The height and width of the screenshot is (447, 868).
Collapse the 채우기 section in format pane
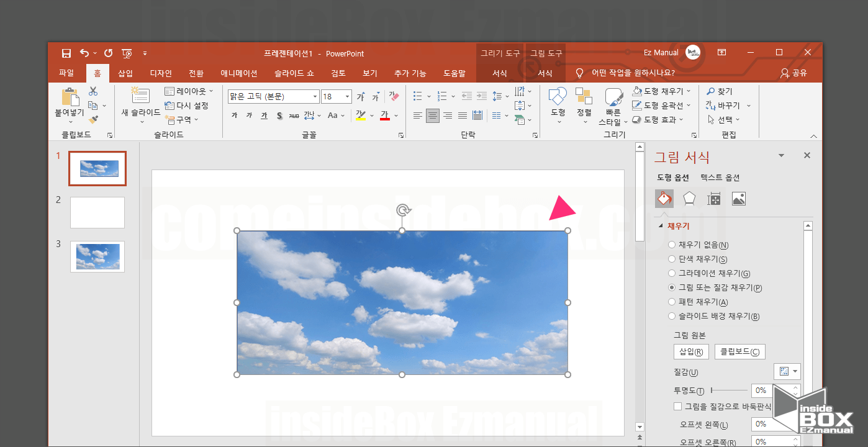point(662,227)
